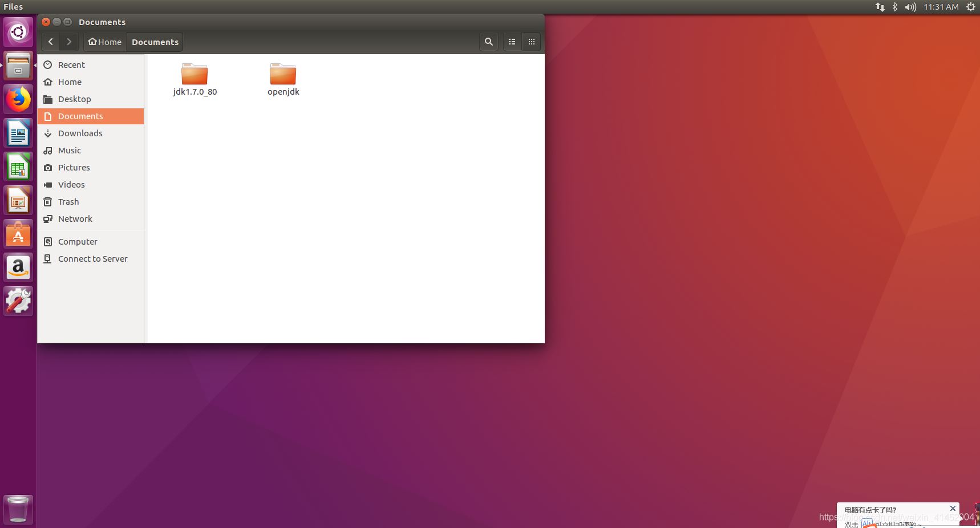980x528 pixels.
Task: Go back to the previous folder
Action: [51, 42]
